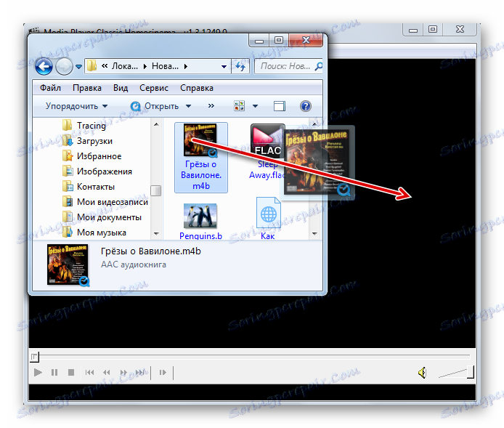Click Pause in Media Player Classic
The width and height of the screenshot is (504, 428).
54,372
